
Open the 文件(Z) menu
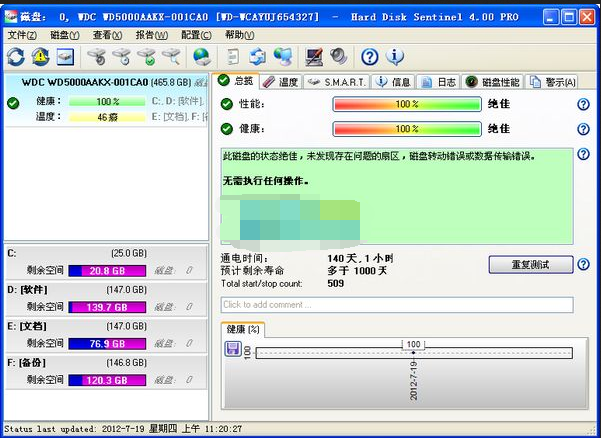(22, 35)
